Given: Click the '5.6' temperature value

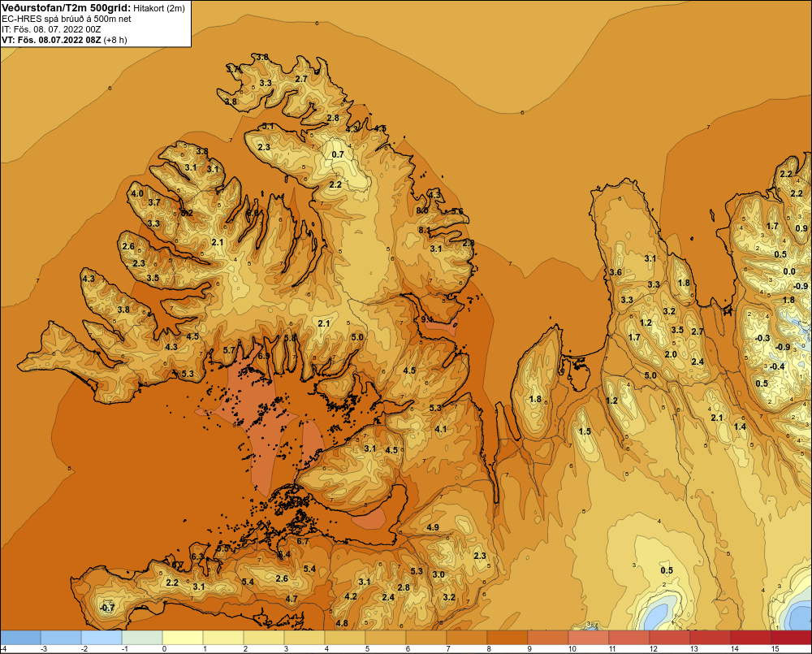Looking at the screenshot, I should [x=457, y=211].
